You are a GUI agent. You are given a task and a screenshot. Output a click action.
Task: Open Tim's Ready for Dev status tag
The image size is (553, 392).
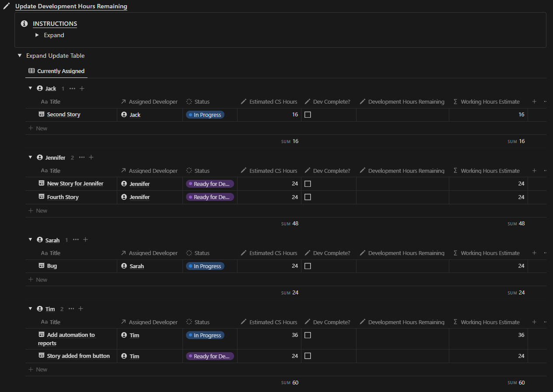click(210, 356)
